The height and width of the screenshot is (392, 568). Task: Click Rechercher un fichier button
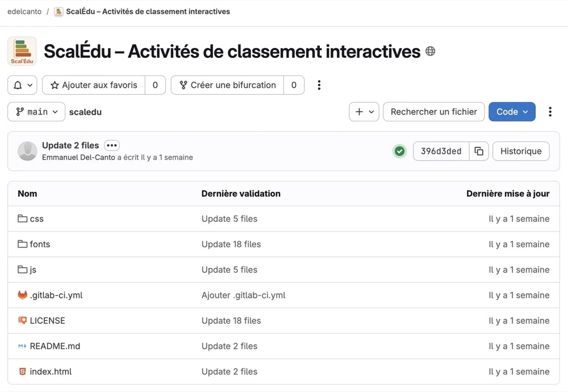click(x=433, y=112)
